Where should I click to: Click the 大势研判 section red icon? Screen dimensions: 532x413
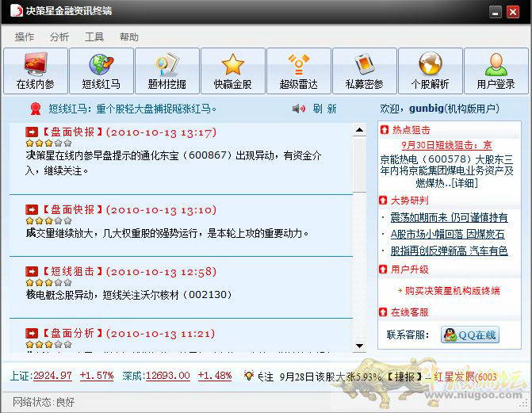tap(383, 201)
